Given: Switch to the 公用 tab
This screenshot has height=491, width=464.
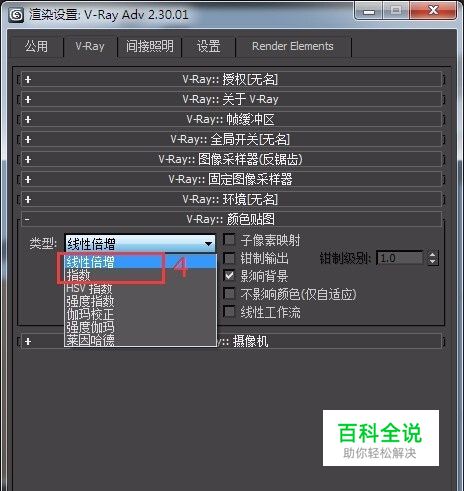Looking at the screenshot, I should (x=37, y=47).
